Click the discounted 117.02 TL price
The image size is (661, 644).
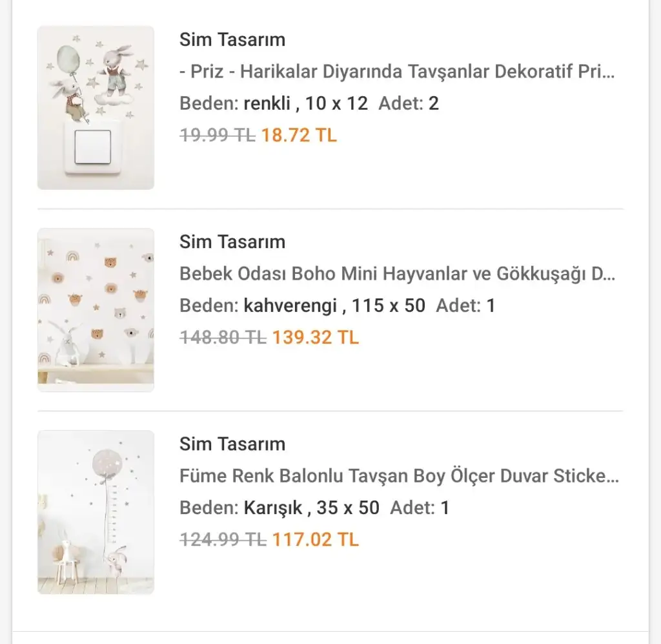click(315, 539)
